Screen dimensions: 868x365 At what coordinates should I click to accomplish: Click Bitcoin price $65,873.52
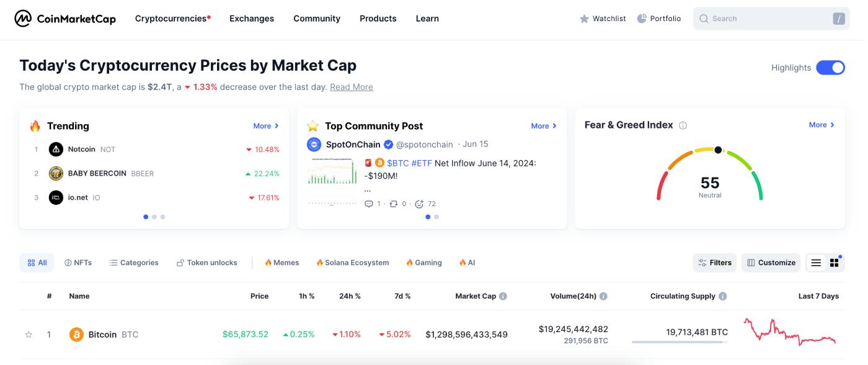[x=246, y=335]
